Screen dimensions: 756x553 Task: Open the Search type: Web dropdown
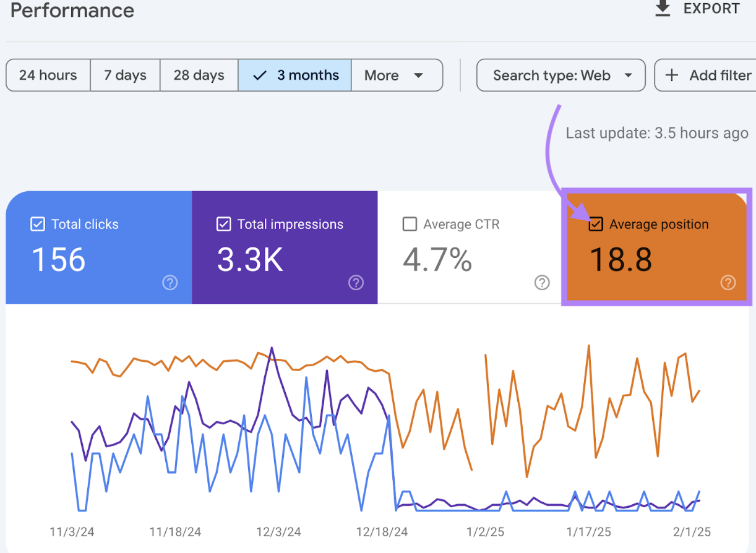click(561, 75)
